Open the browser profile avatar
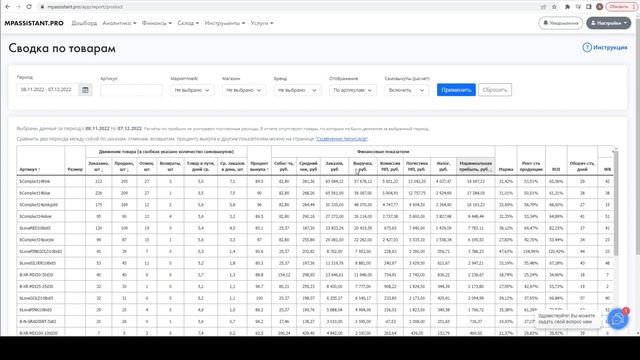Image resolution: width=640 pixels, height=360 pixels. [599, 7]
